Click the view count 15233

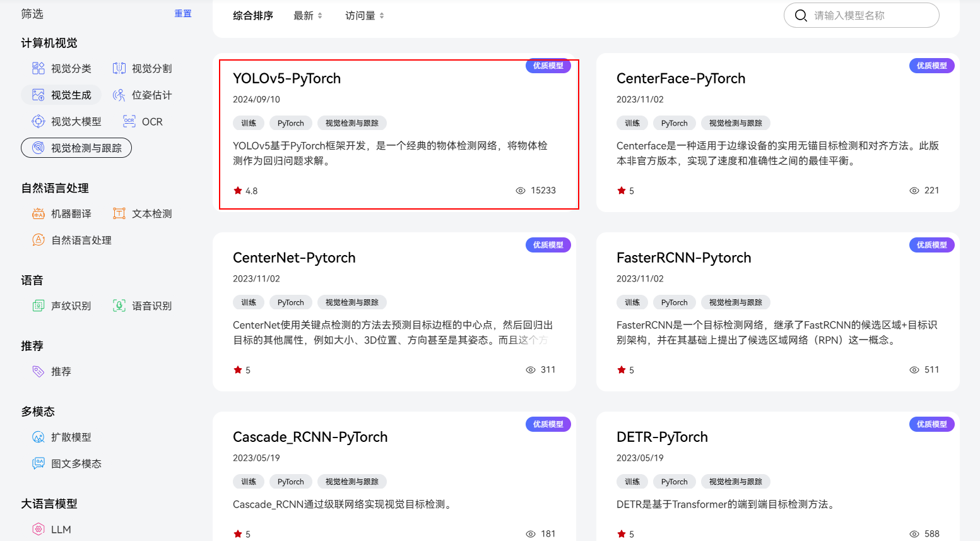pyautogui.click(x=543, y=191)
